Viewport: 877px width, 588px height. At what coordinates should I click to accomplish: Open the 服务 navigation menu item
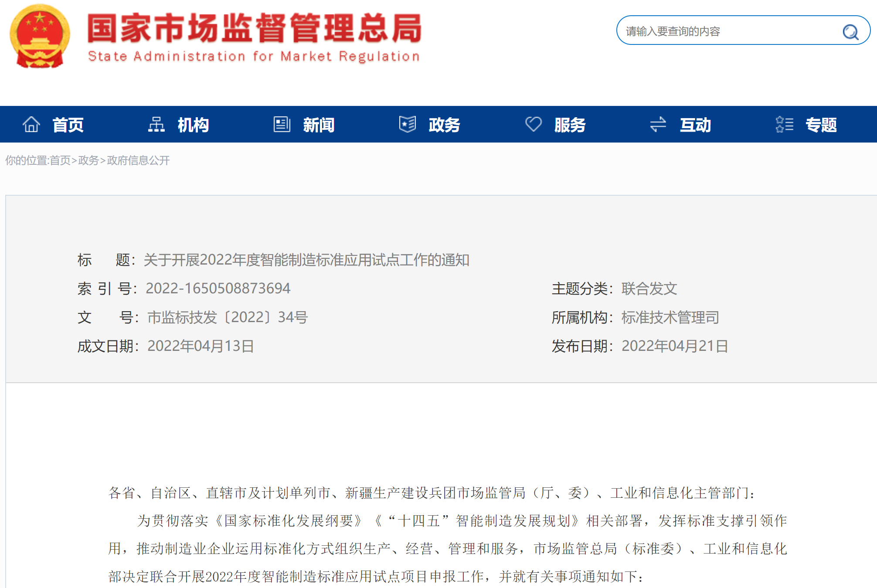pos(570,125)
